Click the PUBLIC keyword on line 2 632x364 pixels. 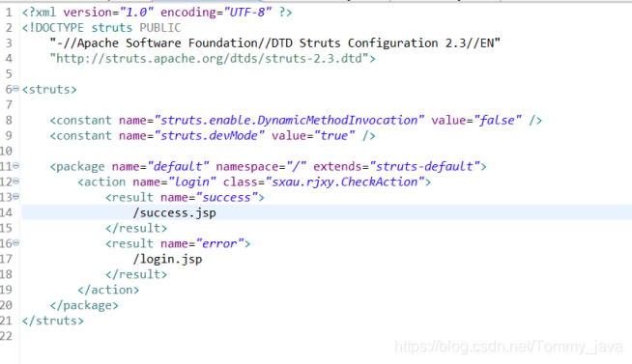tap(160, 28)
